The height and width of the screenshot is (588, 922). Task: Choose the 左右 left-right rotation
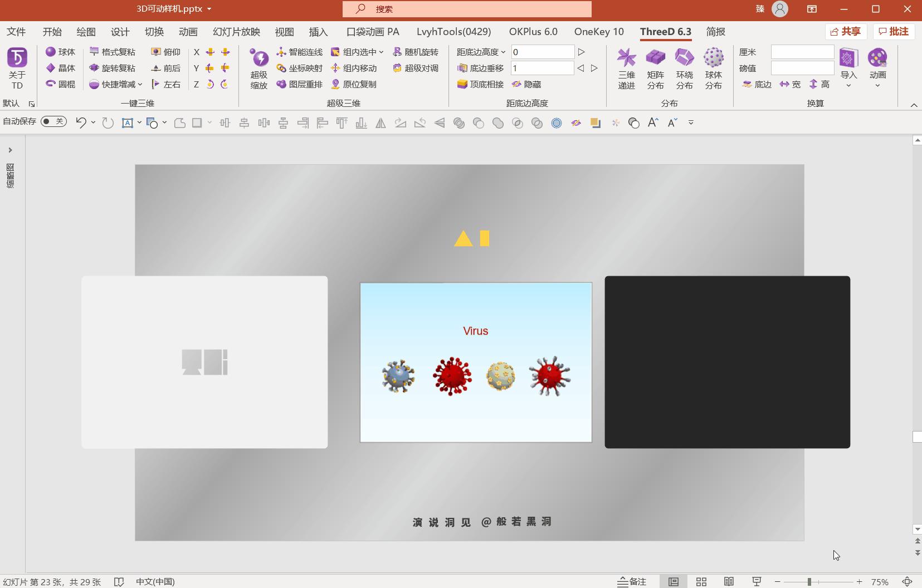pos(165,84)
